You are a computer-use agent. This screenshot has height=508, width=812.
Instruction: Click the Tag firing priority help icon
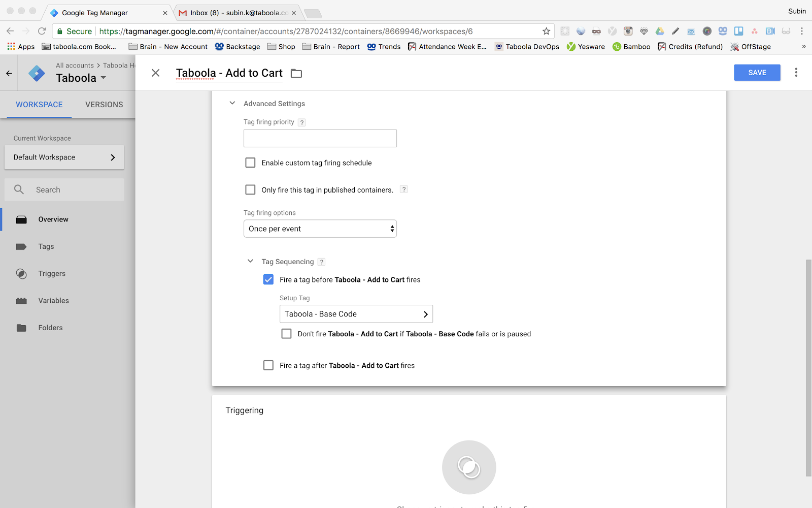(x=302, y=122)
